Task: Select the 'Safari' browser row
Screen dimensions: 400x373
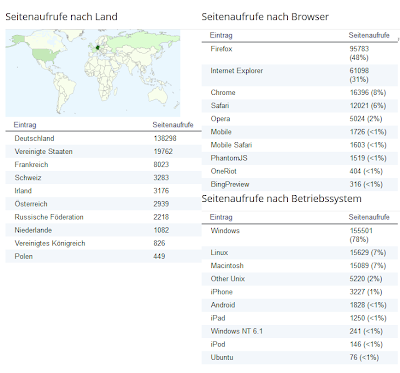Action: [x=300, y=106]
